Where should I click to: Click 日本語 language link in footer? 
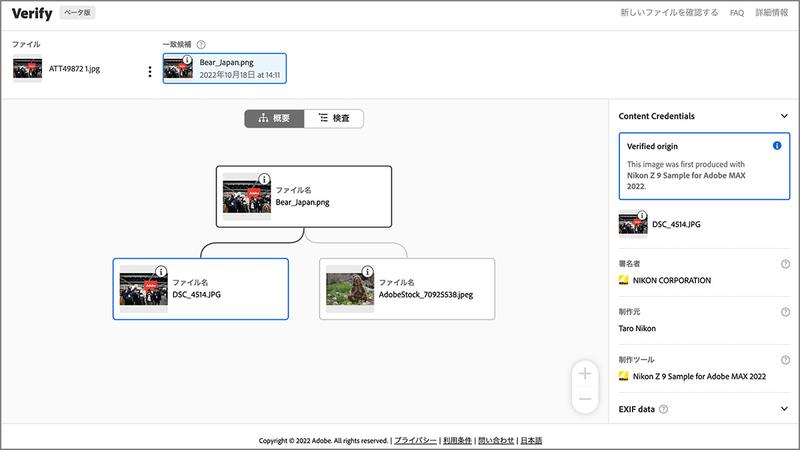coord(531,440)
